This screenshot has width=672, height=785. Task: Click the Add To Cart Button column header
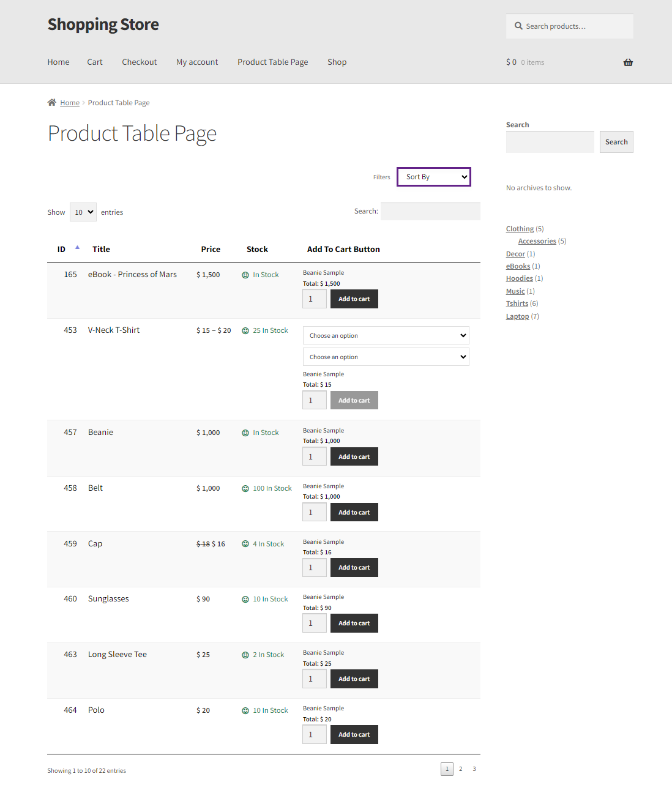coord(343,249)
